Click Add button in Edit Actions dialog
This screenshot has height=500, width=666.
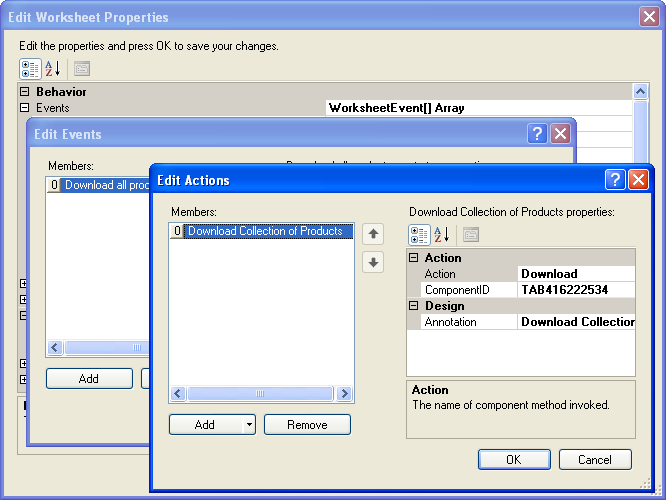pyautogui.click(x=206, y=424)
